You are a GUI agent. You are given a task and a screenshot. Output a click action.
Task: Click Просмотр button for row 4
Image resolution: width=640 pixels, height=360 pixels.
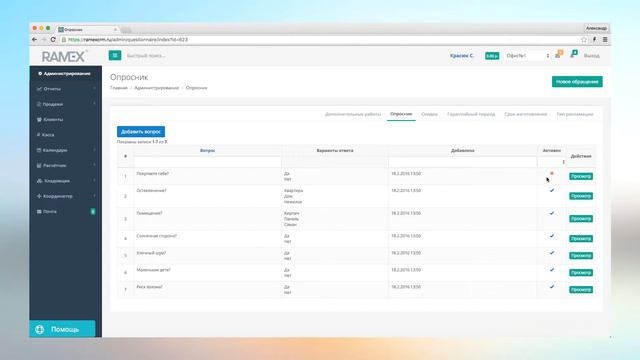(x=581, y=239)
